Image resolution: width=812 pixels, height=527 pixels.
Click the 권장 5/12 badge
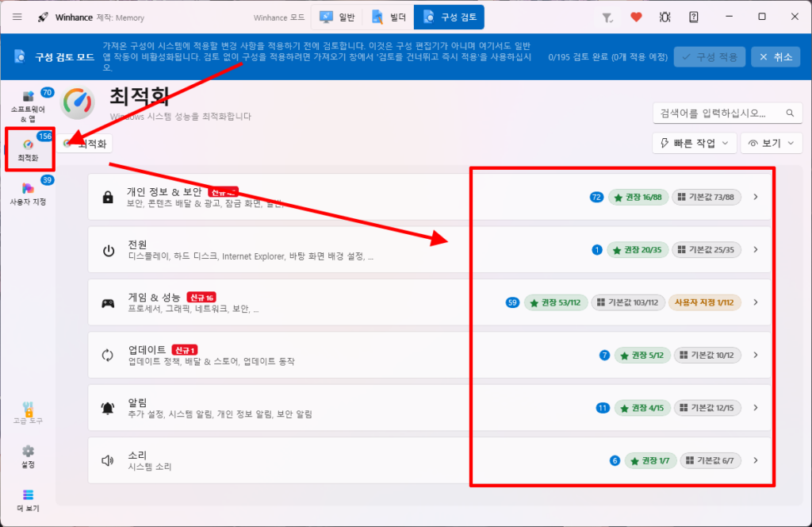coord(642,355)
